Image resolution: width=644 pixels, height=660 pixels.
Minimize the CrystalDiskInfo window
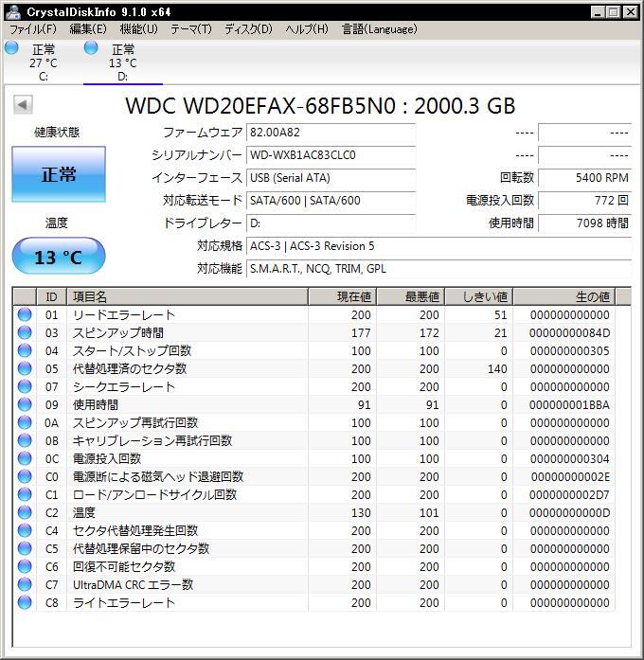tap(597, 12)
